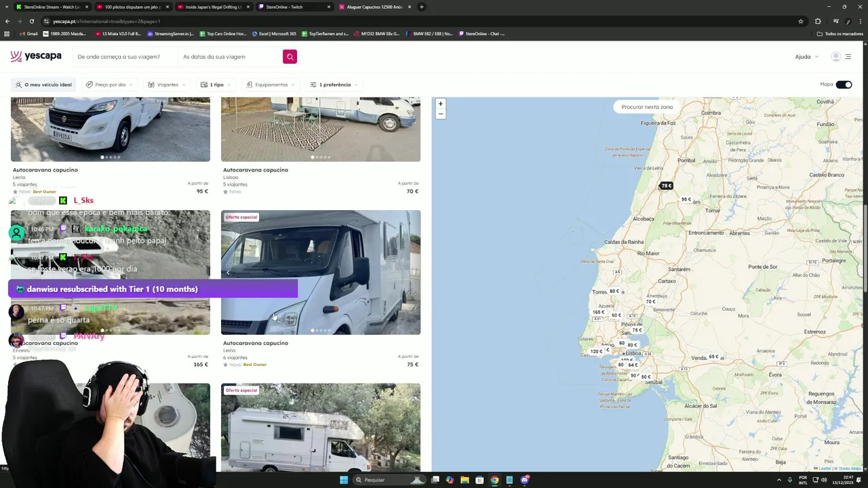Open Top Cars Online Hor... bookmark
The image size is (868, 488).
222,33
